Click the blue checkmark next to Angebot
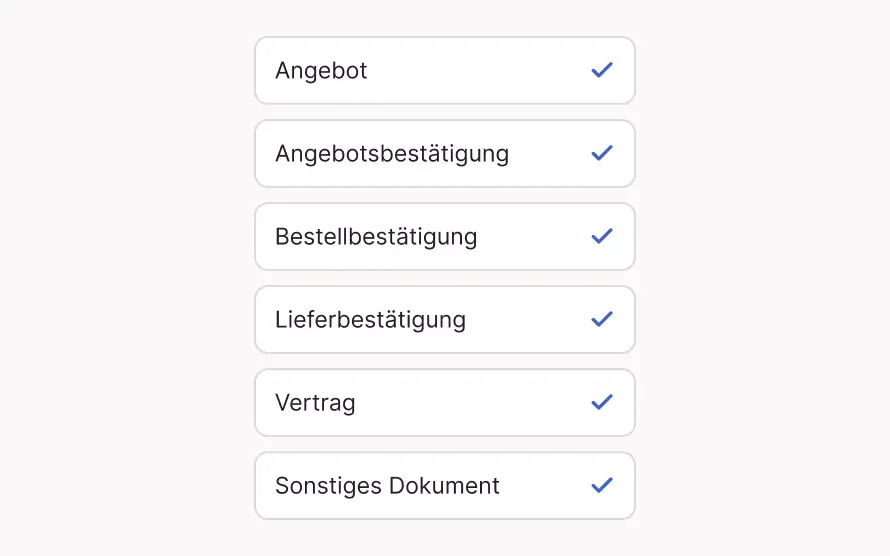The height and width of the screenshot is (556, 890). pos(601,70)
